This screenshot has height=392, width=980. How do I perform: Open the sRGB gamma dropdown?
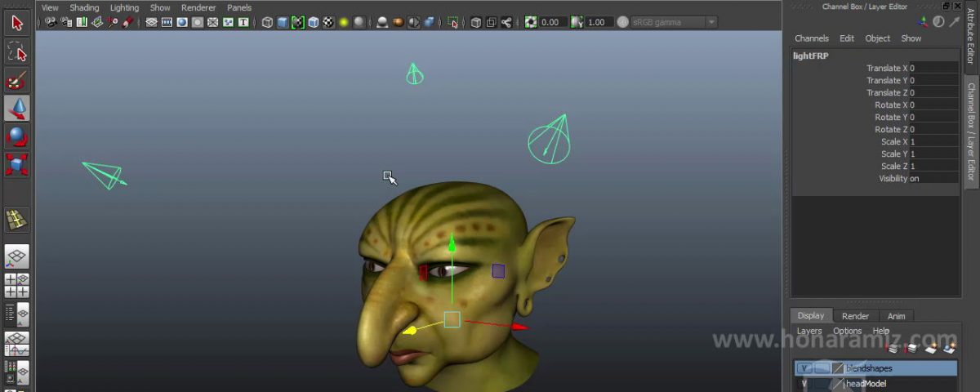(675, 22)
